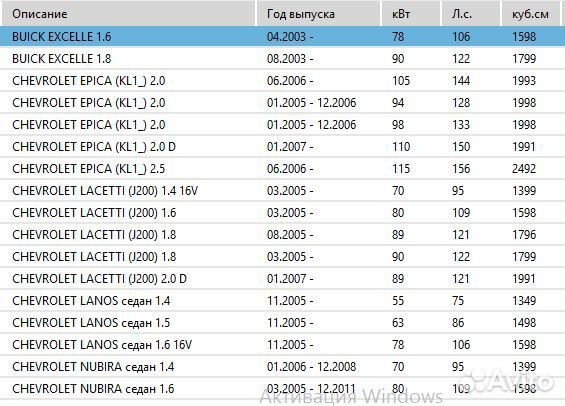Click the 156 horsepower value
This screenshot has width=565, height=406.
point(461,169)
